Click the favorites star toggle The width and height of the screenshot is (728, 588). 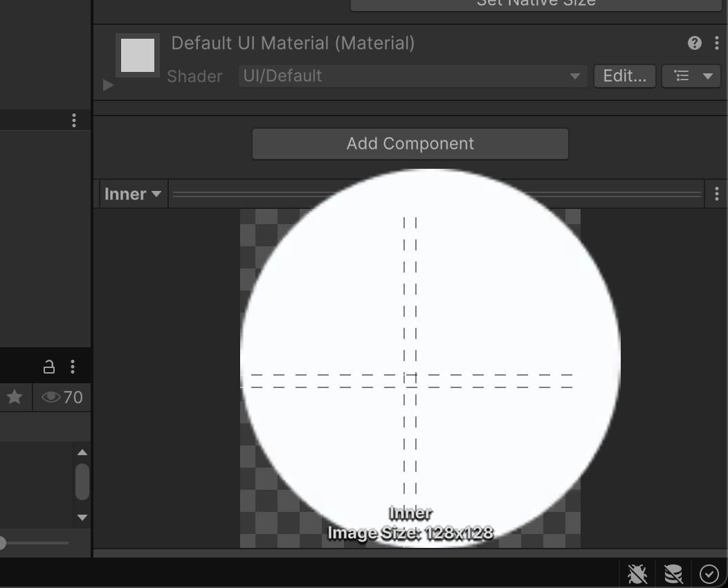point(15,397)
